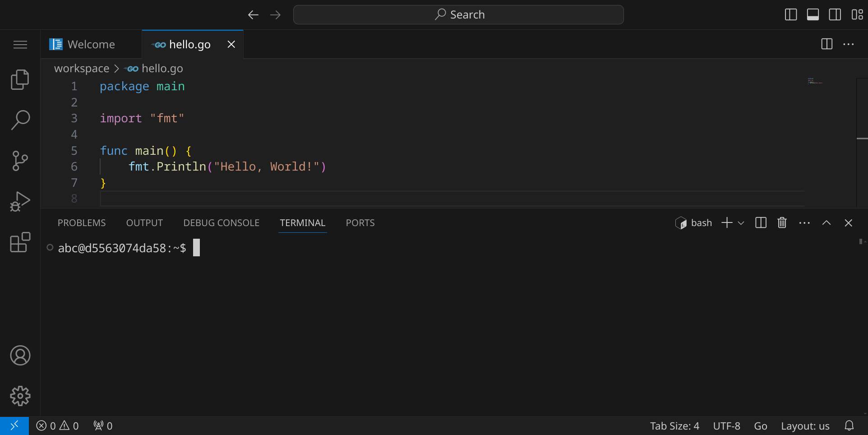Toggle the bottom panel visibility
Screen dimensions: 868x435
point(813,15)
